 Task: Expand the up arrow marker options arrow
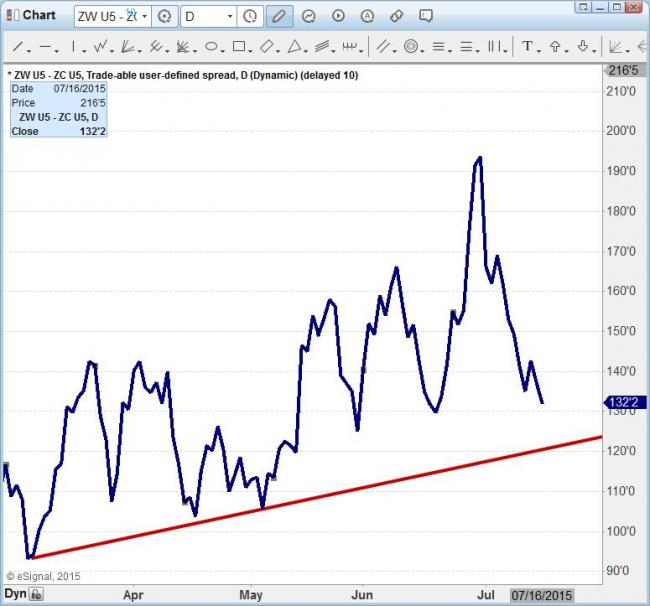(567, 51)
